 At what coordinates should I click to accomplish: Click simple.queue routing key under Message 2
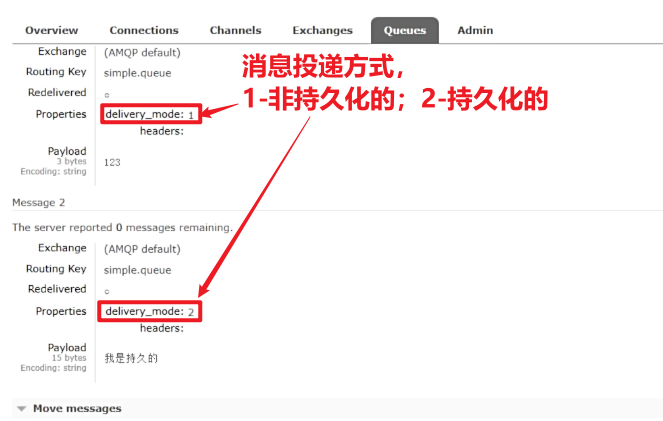pos(137,270)
